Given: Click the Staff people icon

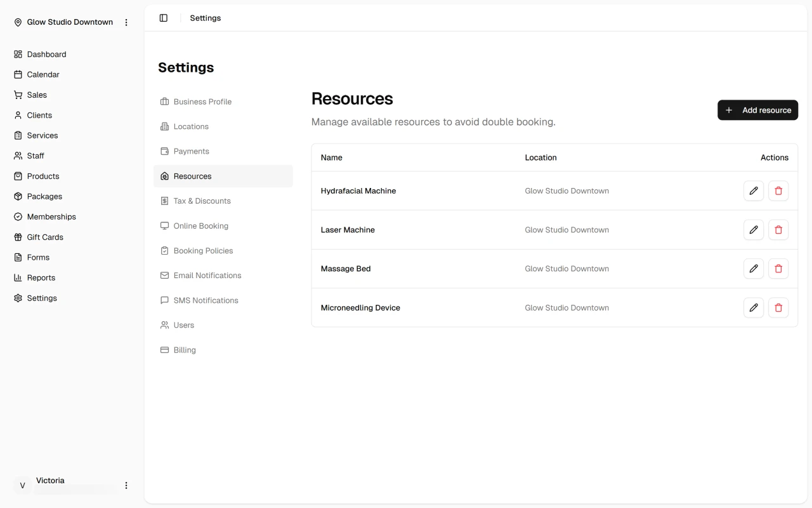Looking at the screenshot, I should 18,156.
